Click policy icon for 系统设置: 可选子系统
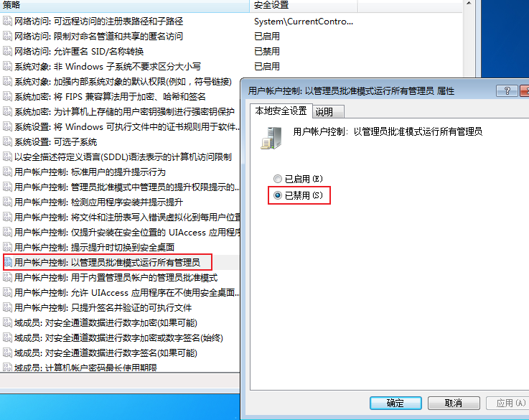This screenshot has height=420, width=529. [7, 141]
